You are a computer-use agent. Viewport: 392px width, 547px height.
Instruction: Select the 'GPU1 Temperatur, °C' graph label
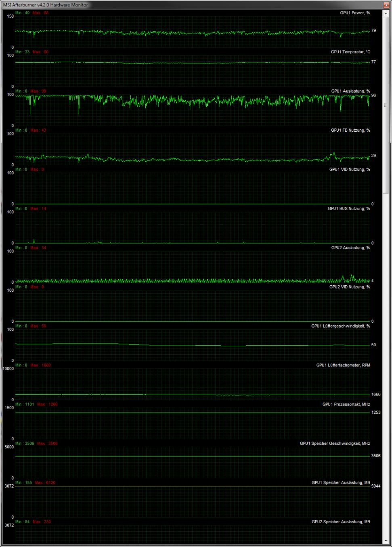(350, 52)
